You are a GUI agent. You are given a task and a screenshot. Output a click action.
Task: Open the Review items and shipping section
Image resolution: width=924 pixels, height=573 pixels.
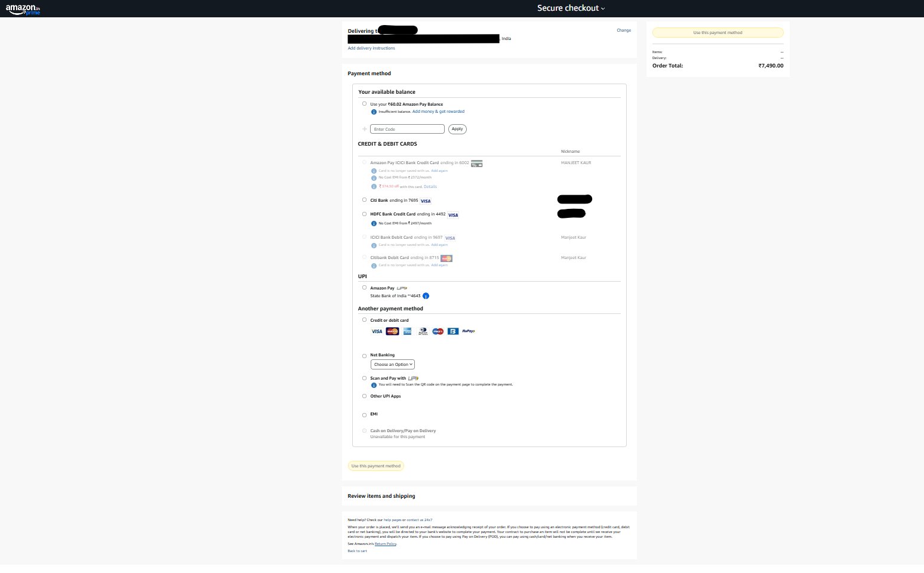point(381,496)
